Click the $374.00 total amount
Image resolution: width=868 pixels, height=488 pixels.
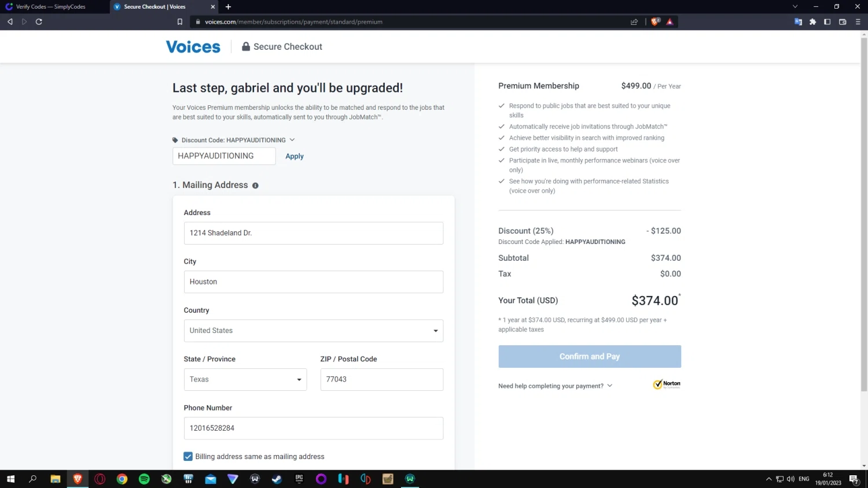pyautogui.click(x=654, y=301)
